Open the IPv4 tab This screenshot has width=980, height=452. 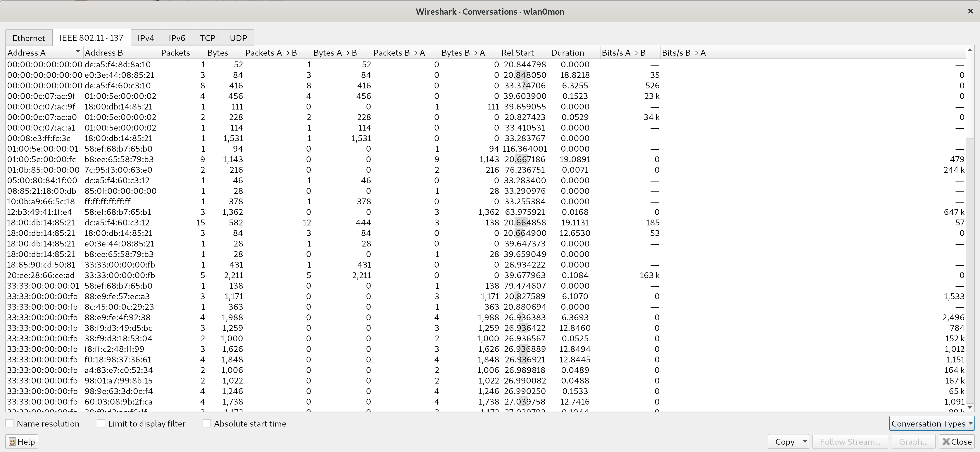click(146, 38)
